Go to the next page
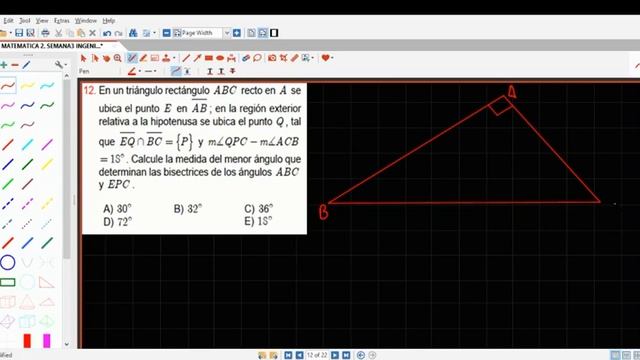The image size is (640, 360). click(x=335, y=355)
